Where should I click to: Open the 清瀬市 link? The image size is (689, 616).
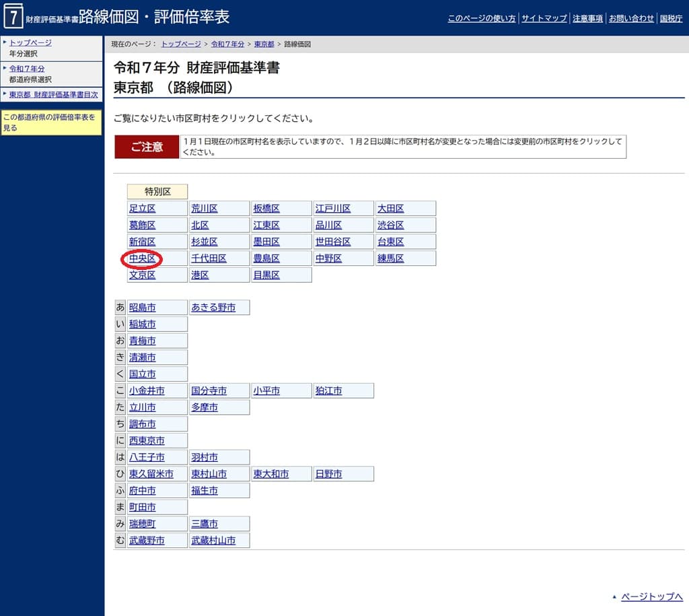143,357
